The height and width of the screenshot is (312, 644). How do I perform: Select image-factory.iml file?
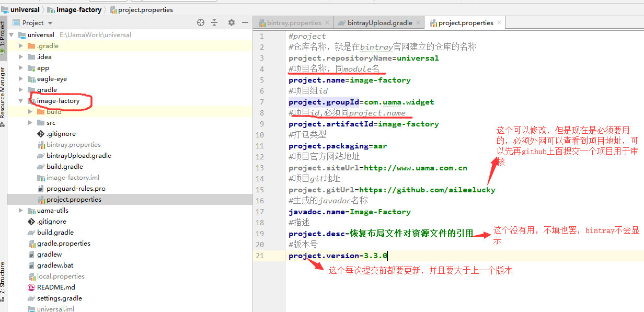coord(73,178)
